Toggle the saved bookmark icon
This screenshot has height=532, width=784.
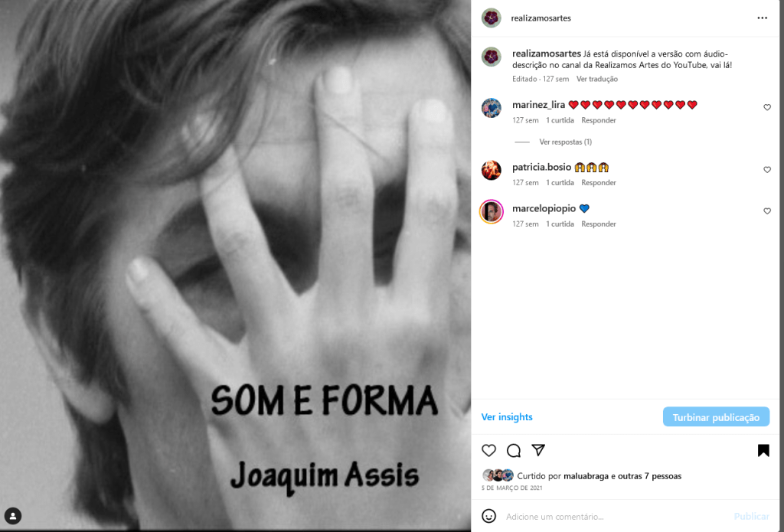point(763,451)
